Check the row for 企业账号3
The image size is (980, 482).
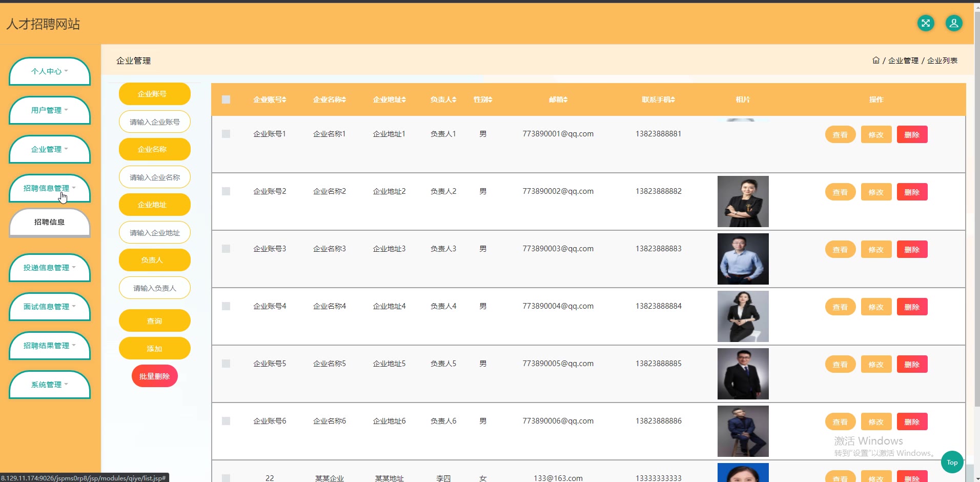coord(226,249)
